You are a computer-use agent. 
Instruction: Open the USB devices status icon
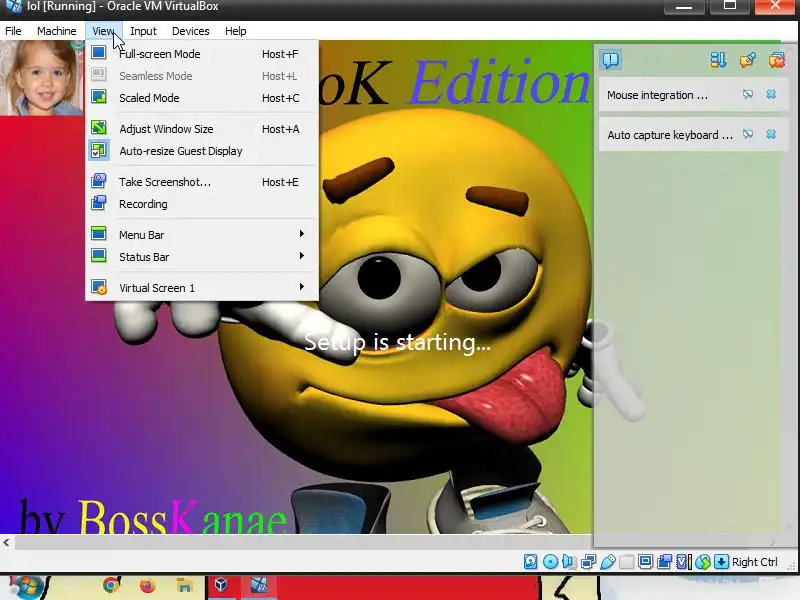tap(608, 562)
